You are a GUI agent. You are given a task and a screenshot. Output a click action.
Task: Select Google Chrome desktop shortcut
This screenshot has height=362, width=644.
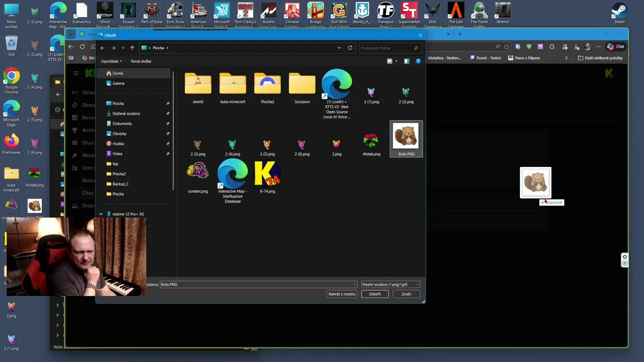click(11, 81)
